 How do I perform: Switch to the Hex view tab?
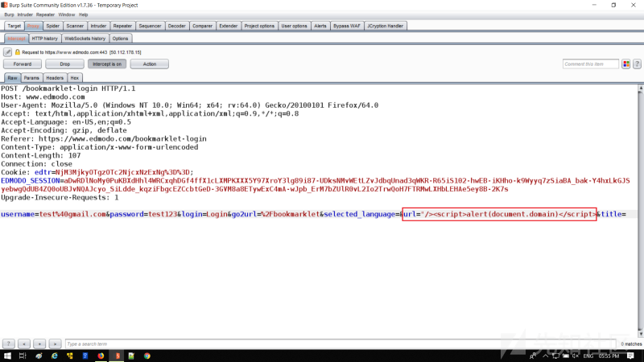tap(74, 78)
